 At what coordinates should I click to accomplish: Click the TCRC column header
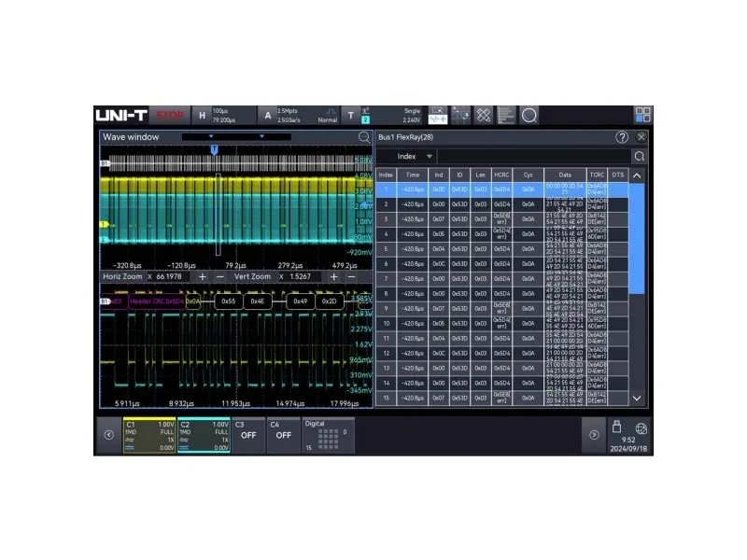pos(597,175)
